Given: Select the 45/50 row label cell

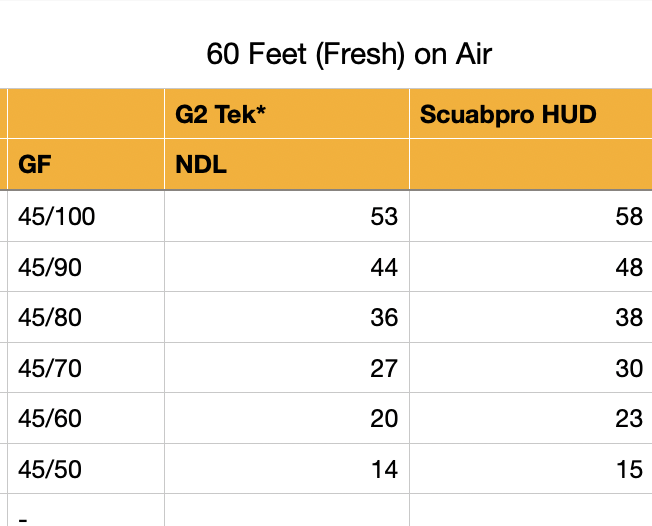Looking at the screenshot, I should click(86, 470).
